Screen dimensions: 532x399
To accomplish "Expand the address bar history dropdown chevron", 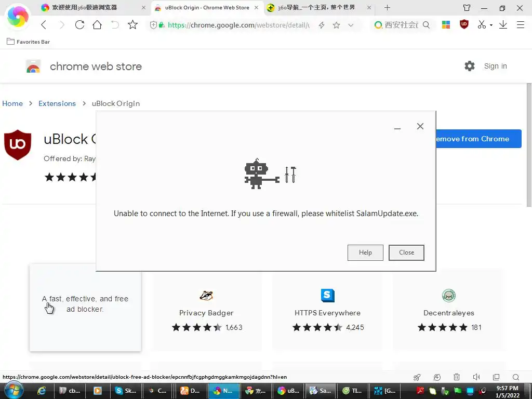I will 351,25.
